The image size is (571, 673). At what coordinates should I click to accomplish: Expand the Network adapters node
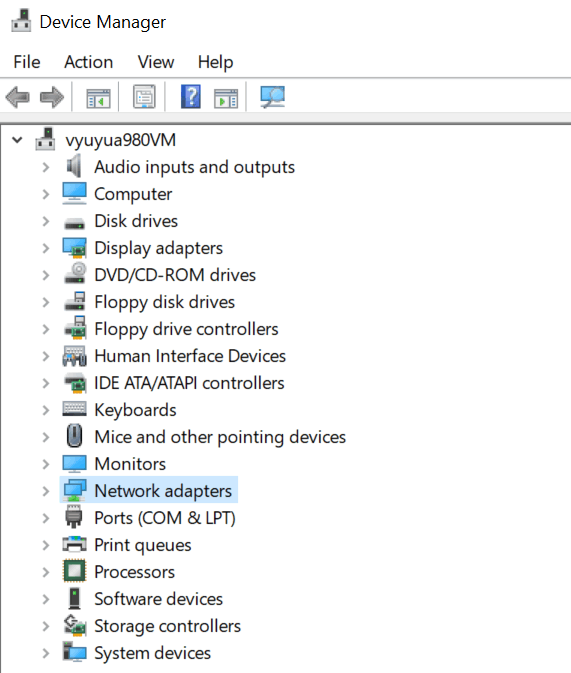[46, 491]
